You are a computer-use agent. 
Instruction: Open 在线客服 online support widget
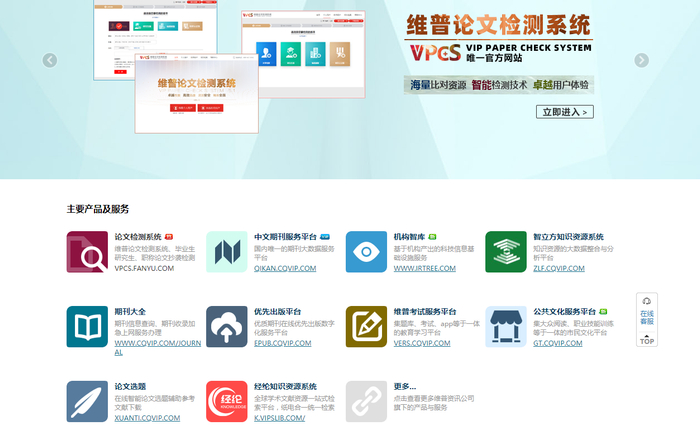coord(647,317)
